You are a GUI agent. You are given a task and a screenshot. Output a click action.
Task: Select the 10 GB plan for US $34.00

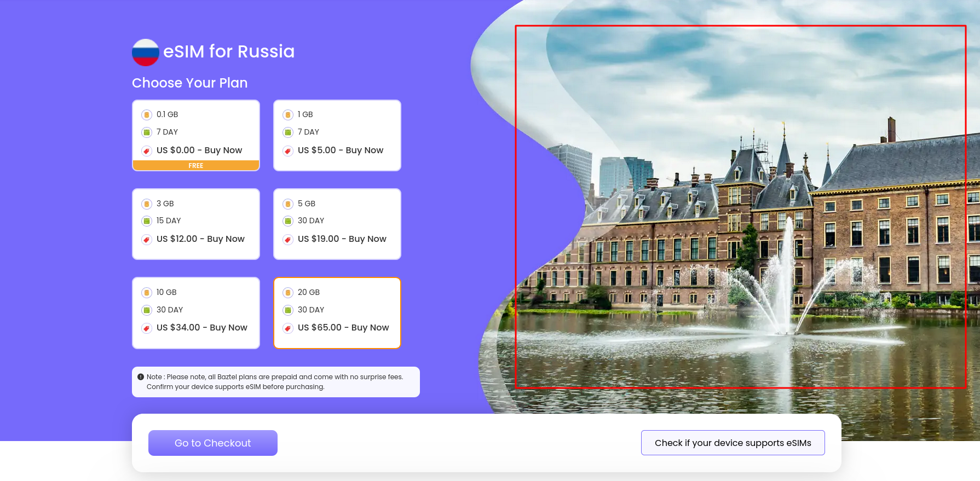tap(195, 312)
